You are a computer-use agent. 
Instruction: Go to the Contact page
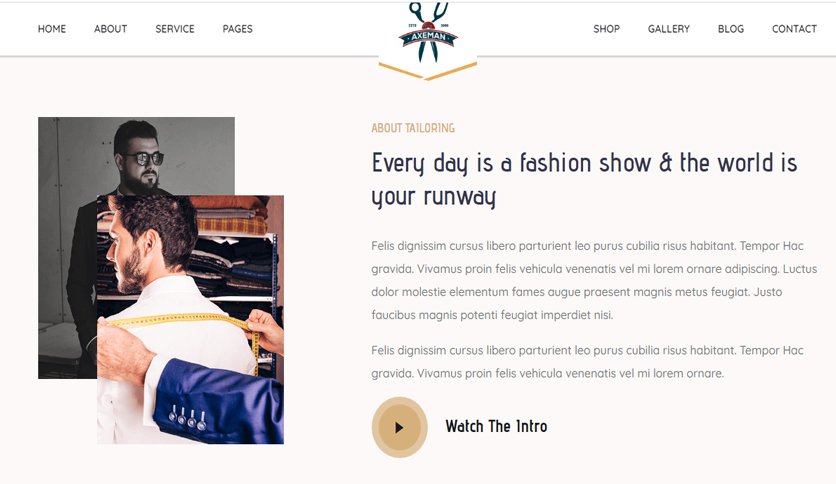pos(794,29)
